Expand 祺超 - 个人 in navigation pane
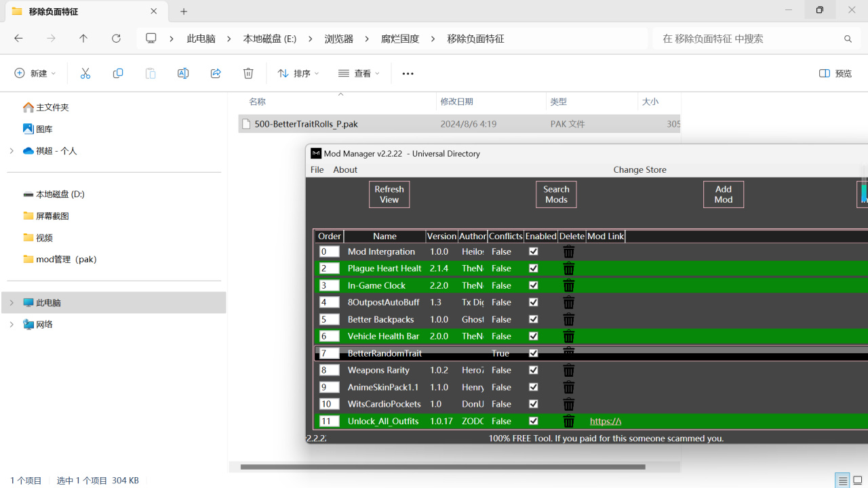 click(x=12, y=150)
